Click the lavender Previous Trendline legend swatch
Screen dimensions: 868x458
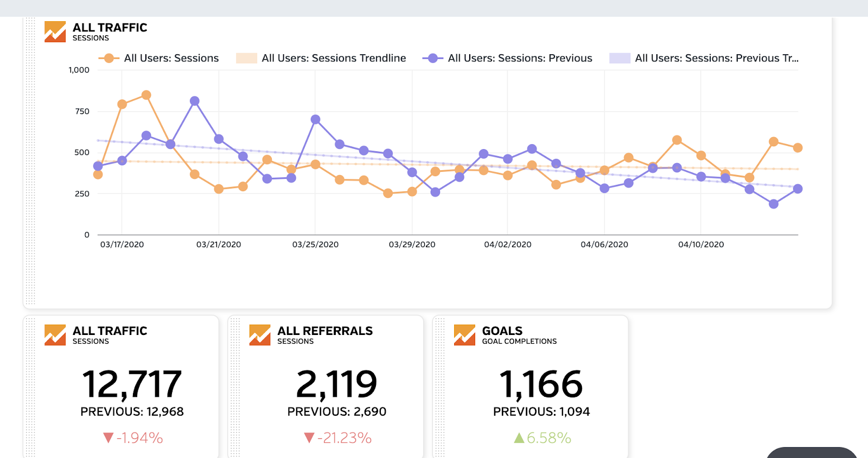(x=620, y=58)
